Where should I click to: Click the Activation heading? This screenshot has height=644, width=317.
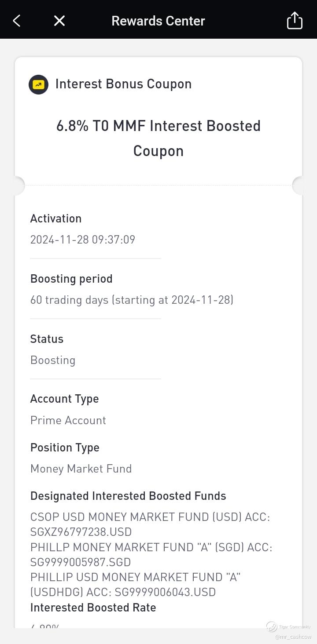(x=56, y=218)
